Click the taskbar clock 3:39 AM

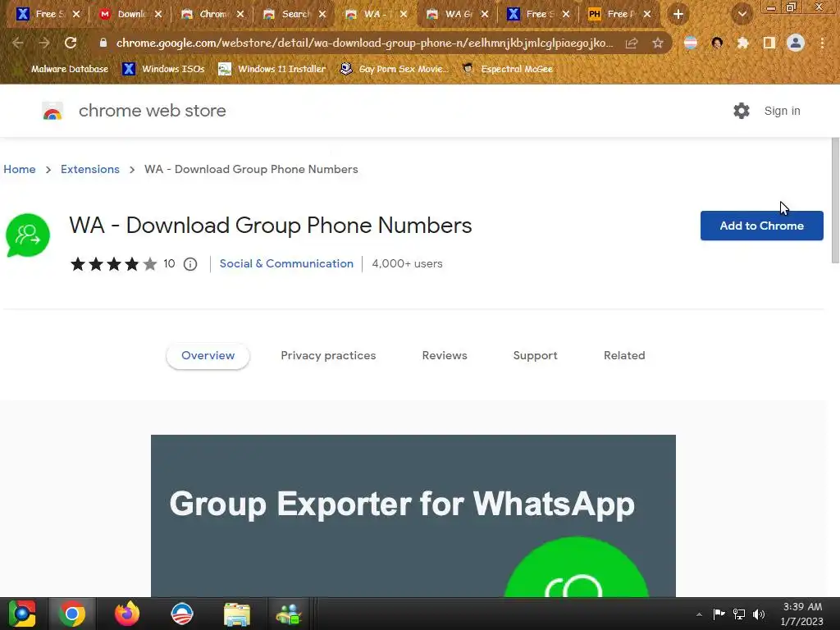pyautogui.click(x=802, y=614)
